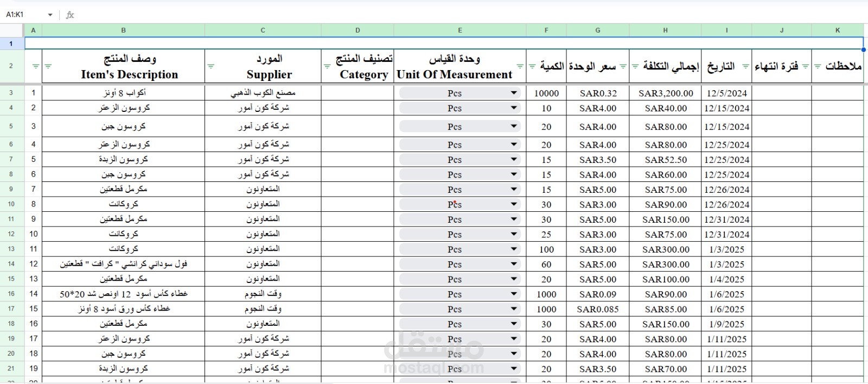Select the date cell 12/5/2024
This screenshot has height=384, width=868.
[x=726, y=93]
